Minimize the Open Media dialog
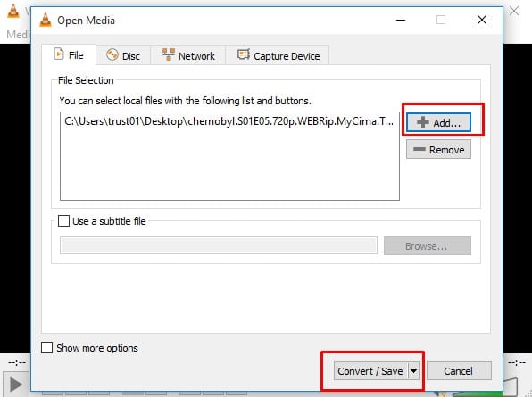 point(401,20)
